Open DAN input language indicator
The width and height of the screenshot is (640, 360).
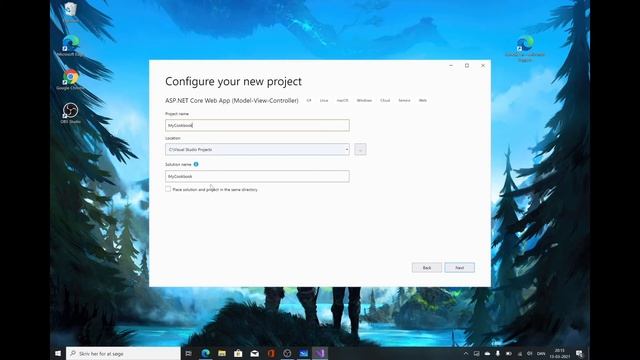[541, 353]
